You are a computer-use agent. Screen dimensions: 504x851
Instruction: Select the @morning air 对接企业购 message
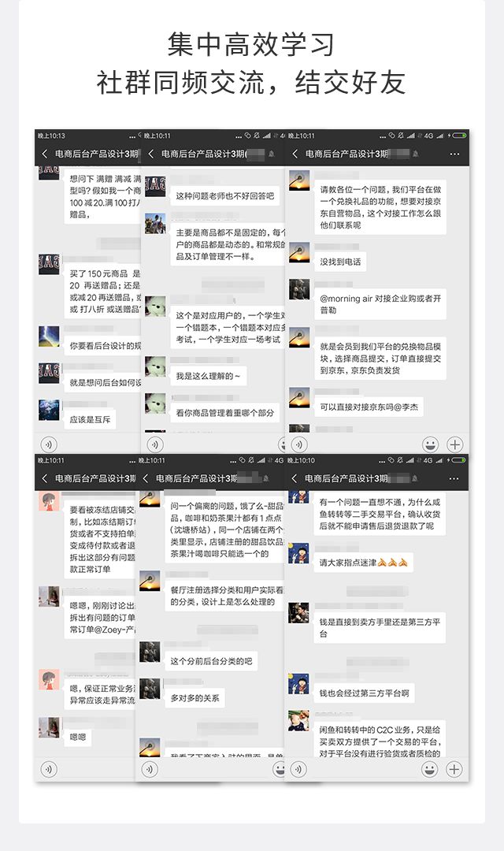(380, 304)
